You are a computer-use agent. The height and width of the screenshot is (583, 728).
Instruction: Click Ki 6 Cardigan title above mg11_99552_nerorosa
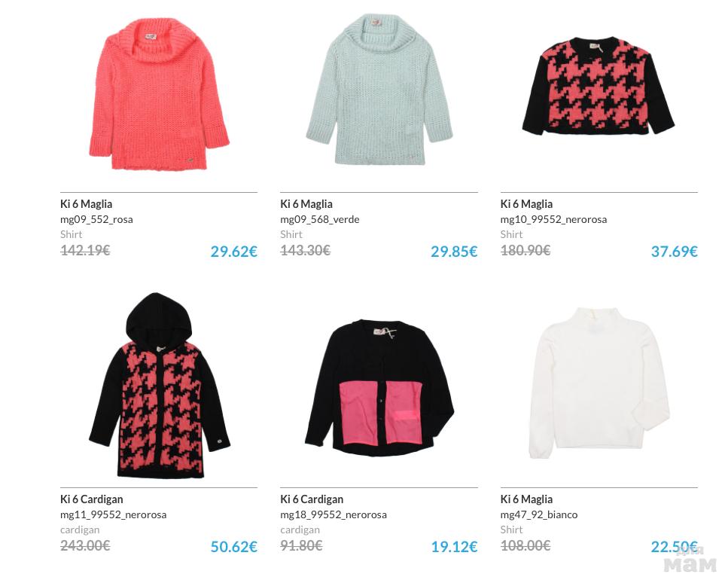pyautogui.click(x=91, y=499)
